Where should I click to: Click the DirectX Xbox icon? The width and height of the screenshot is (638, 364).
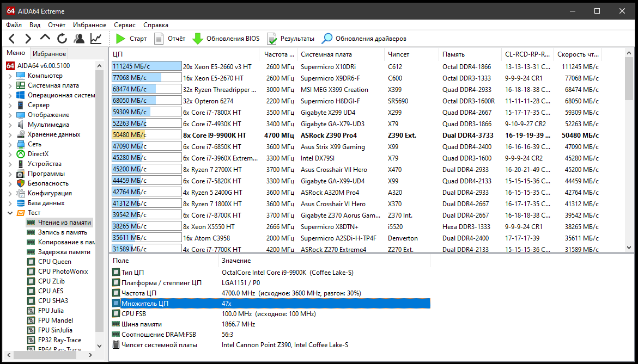tap(21, 154)
